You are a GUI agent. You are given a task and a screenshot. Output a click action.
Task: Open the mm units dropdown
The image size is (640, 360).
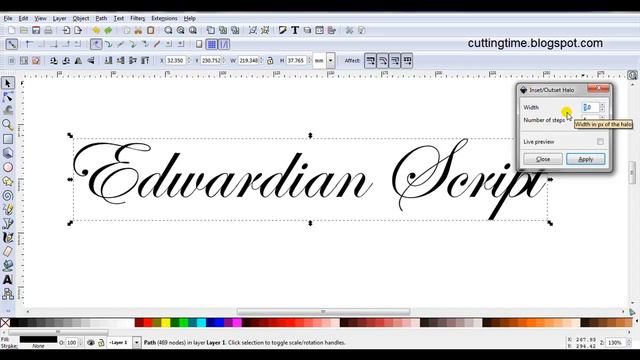click(331, 61)
